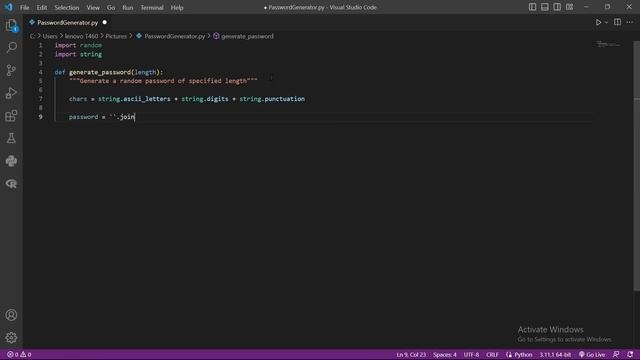Click line number 4 in gutter
The image size is (640, 360).
coord(40,72)
